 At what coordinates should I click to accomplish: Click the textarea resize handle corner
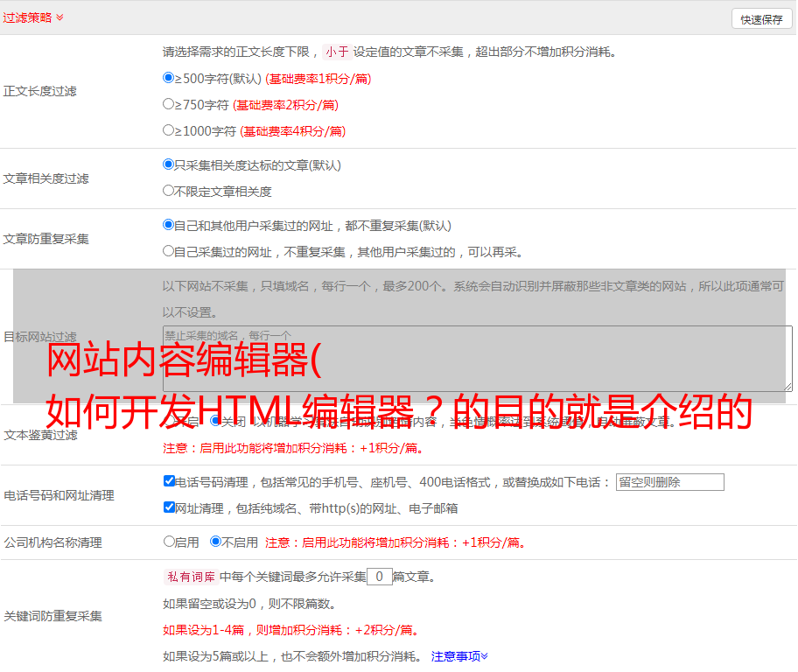pos(787,387)
